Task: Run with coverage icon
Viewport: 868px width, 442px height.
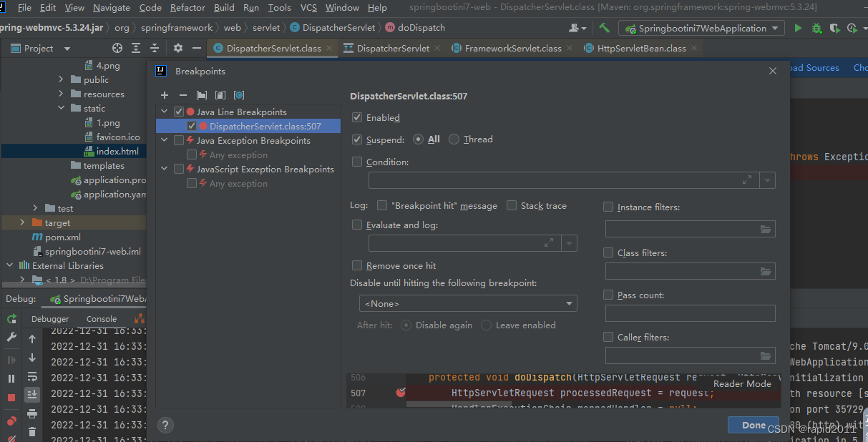Action: [834, 28]
